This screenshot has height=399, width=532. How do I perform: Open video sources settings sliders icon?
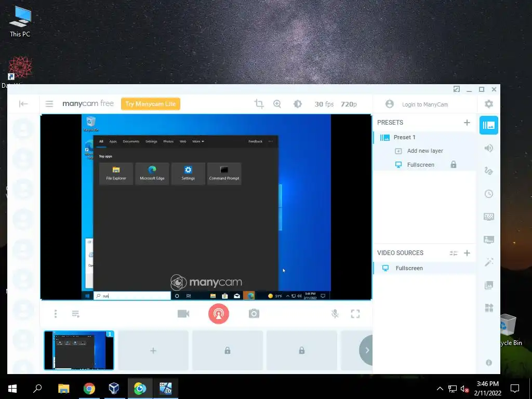click(454, 253)
